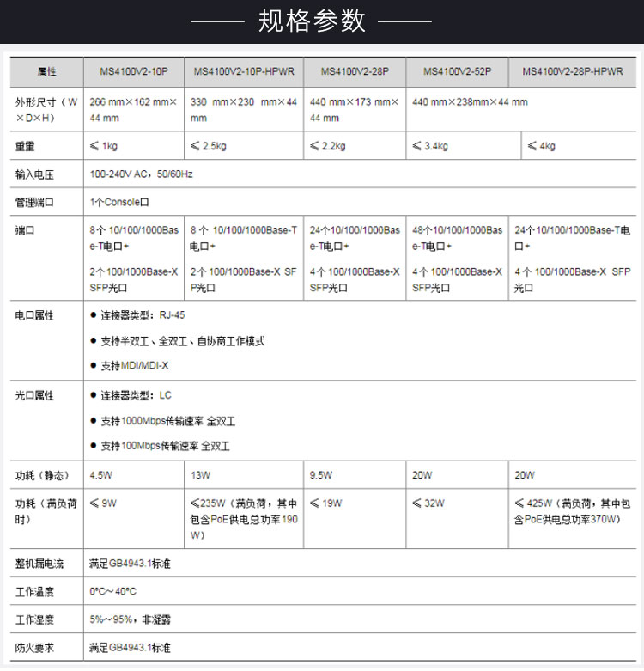The height and width of the screenshot is (671, 644).
Task: Click the 规格参数 heading title
Action: (312, 21)
